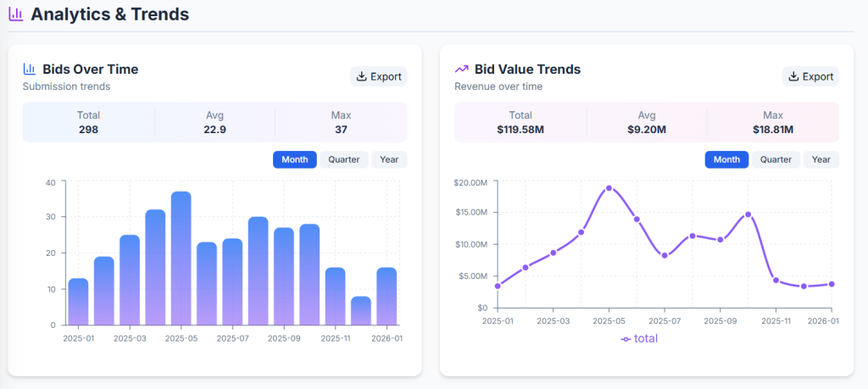Select Month view for Bid Value Trends
The height and width of the screenshot is (389, 868).
click(x=726, y=159)
